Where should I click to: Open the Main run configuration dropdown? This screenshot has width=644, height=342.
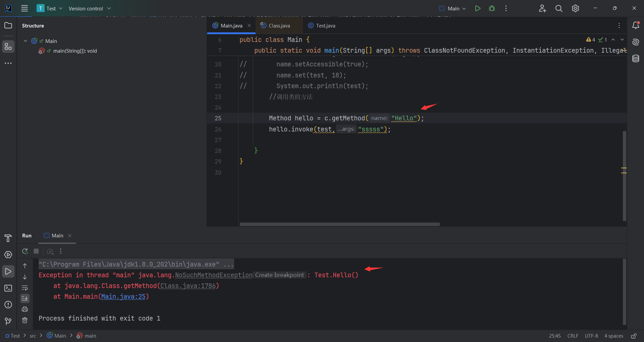click(452, 8)
